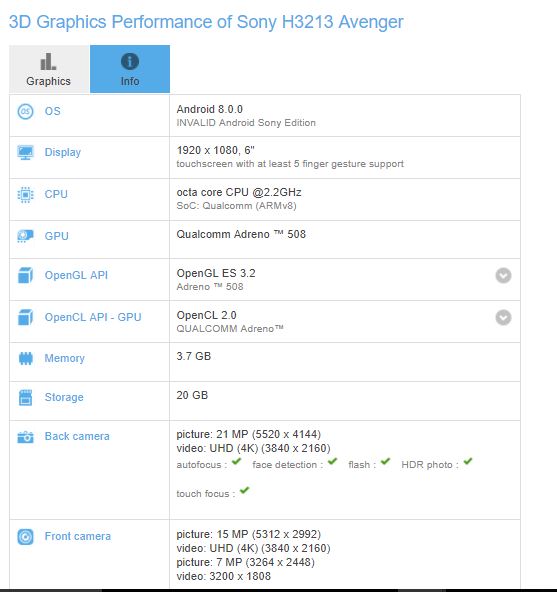
Task: Click the HDR photo green checkmark
Action: (x=468, y=461)
